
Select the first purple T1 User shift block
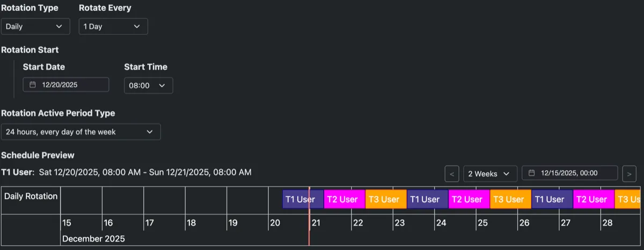click(x=303, y=199)
